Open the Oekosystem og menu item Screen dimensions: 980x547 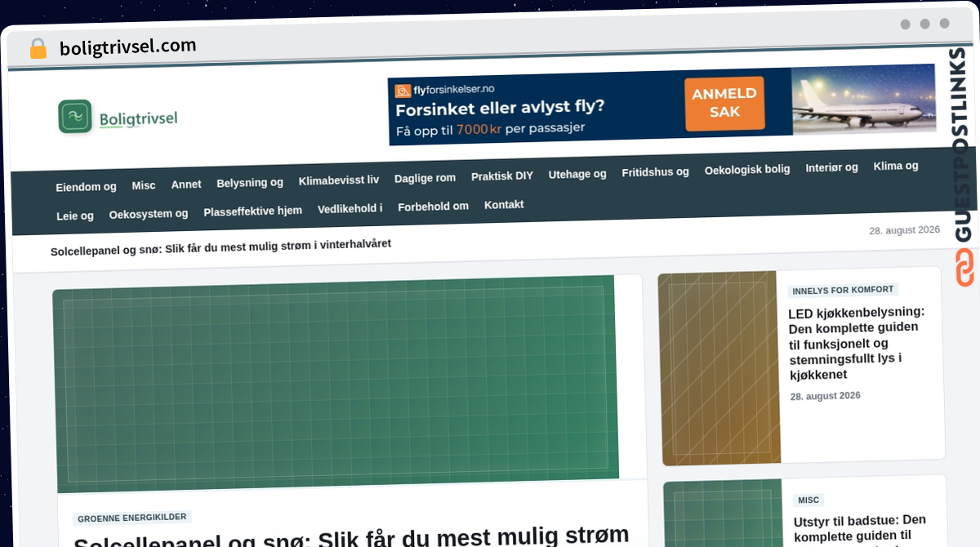click(149, 214)
